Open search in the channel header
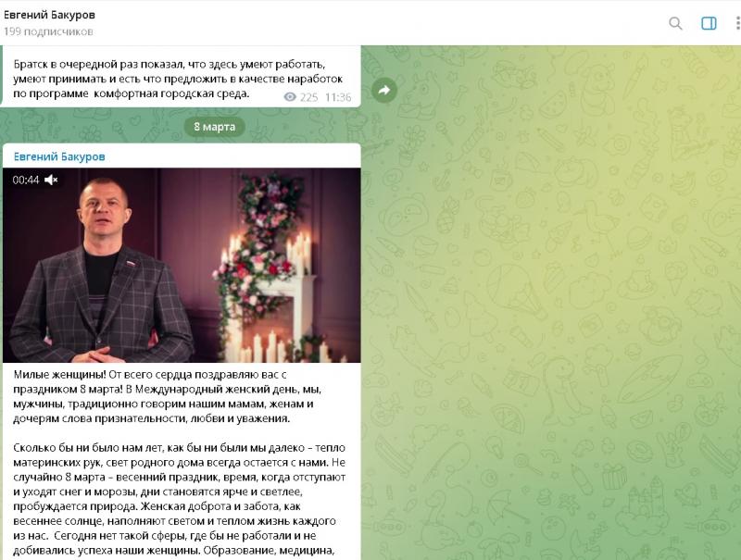This screenshot has height=560, width=741. tap(675, 23)
